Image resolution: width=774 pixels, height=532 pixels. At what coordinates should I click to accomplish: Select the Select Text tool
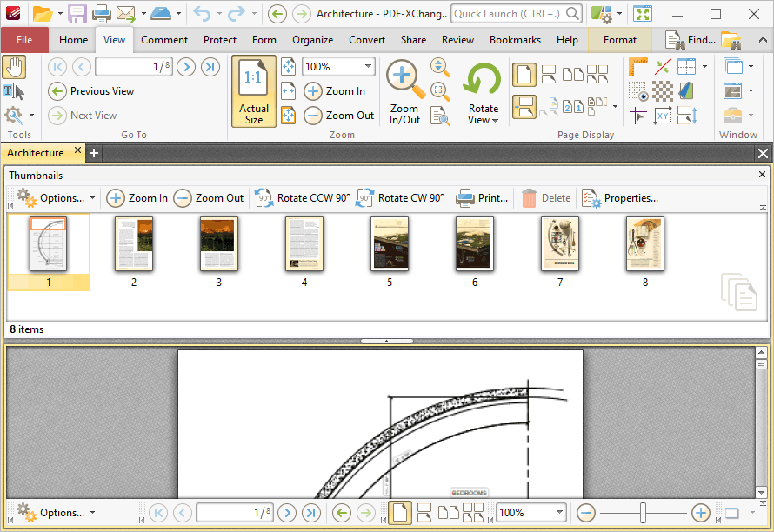[x=14, y=92]
